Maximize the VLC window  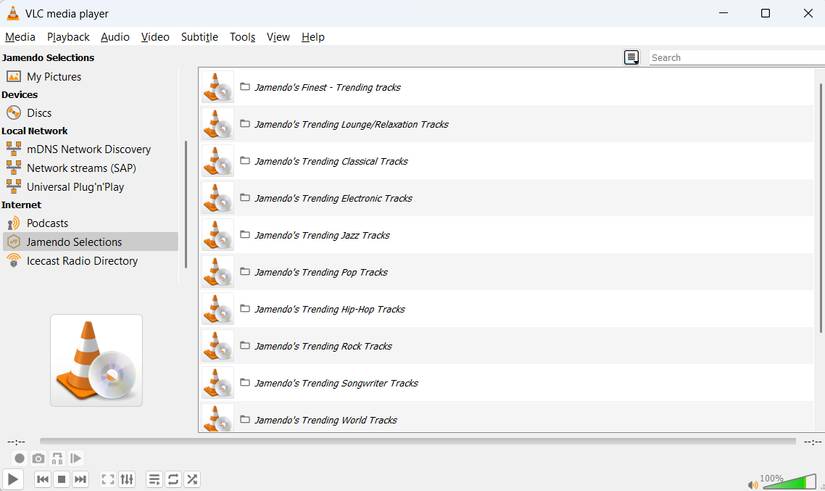766,13
